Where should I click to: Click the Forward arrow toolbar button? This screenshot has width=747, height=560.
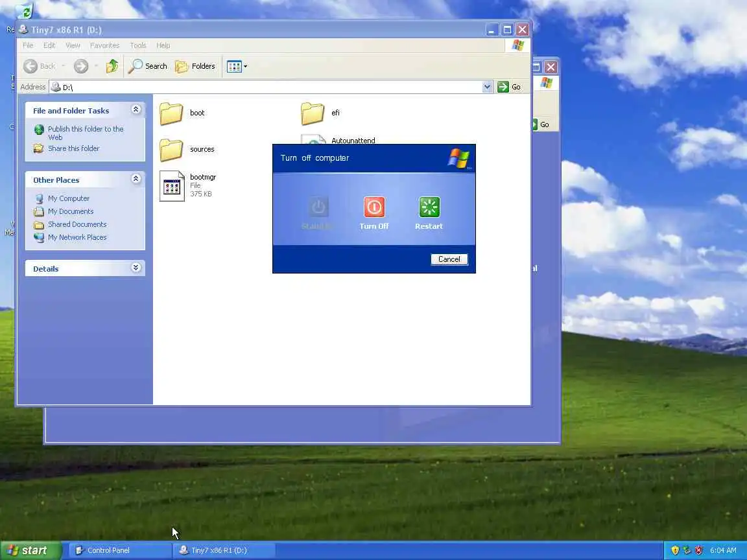tap(81, 66)
